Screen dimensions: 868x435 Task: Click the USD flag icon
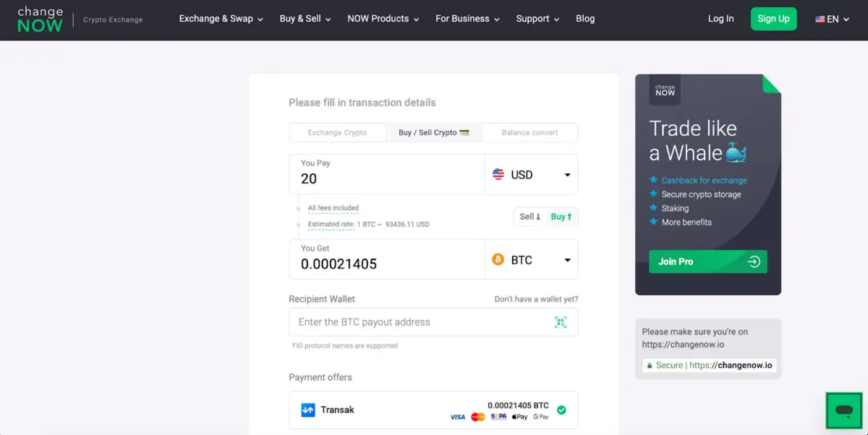[x=499, y=174]
